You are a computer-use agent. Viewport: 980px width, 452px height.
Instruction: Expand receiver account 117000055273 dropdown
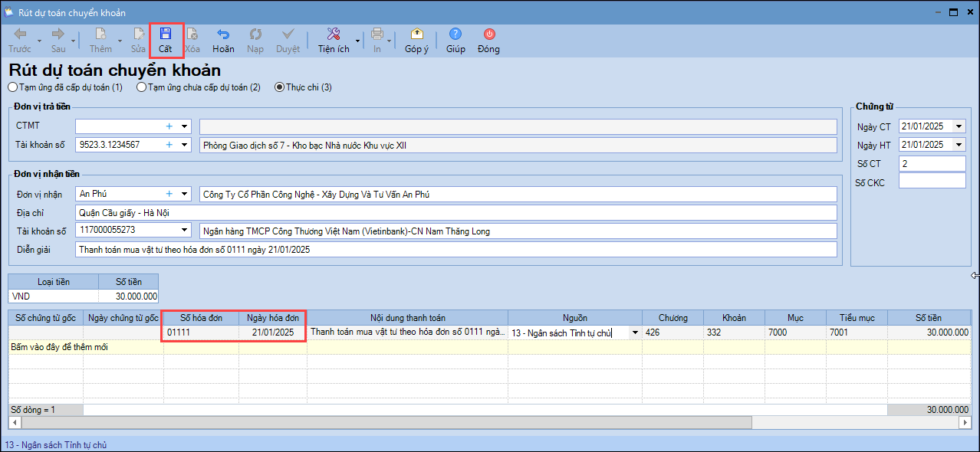[184, 229]
